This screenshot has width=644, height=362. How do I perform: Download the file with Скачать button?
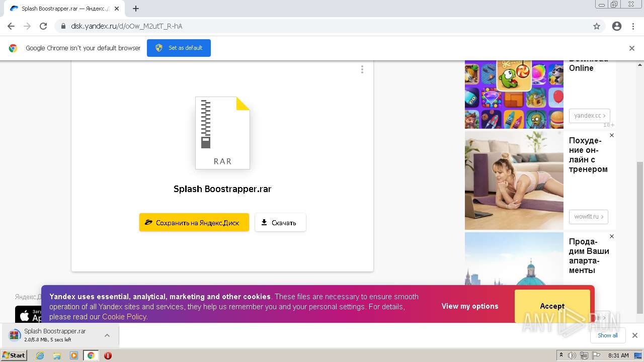click(280, 222)
